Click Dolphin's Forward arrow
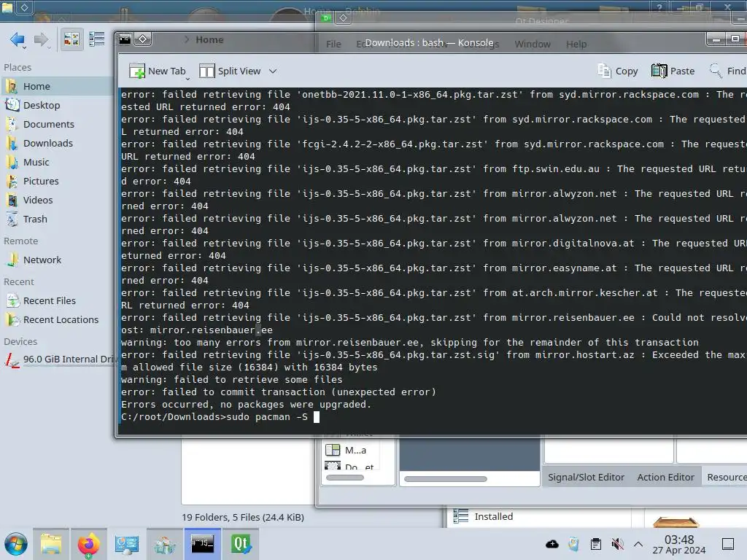Image resolution: width=747 pixels, height=560 pixels. [x=41, y=39]
